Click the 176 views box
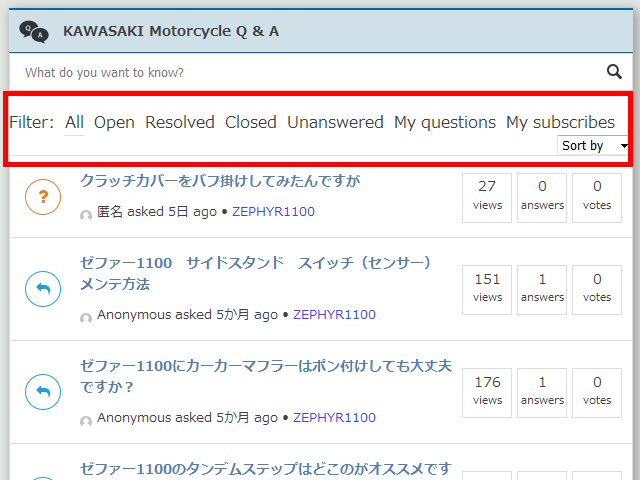The image size is (640, 480). pyautogui.click(x=487, y=393)
